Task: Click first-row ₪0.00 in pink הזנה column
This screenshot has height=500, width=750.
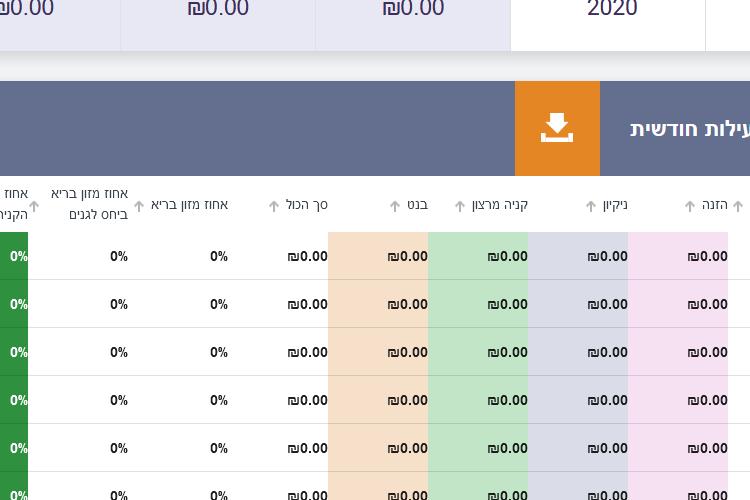Action: tap(707, 256)
